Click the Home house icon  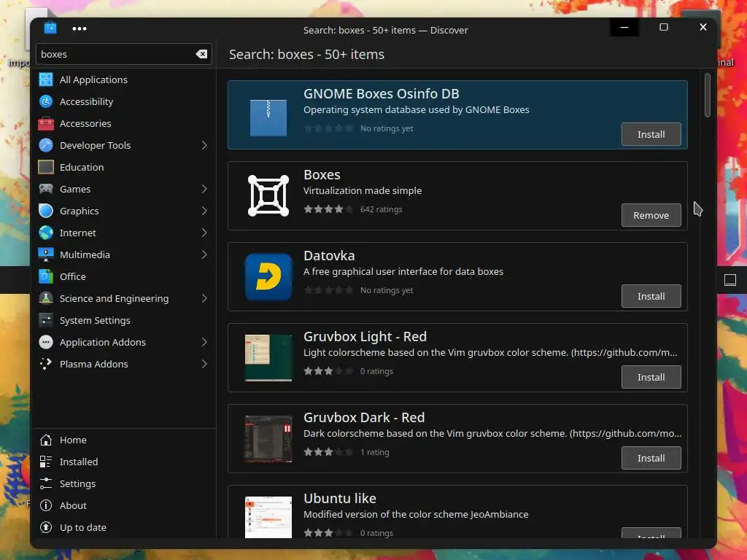point(46,440)
